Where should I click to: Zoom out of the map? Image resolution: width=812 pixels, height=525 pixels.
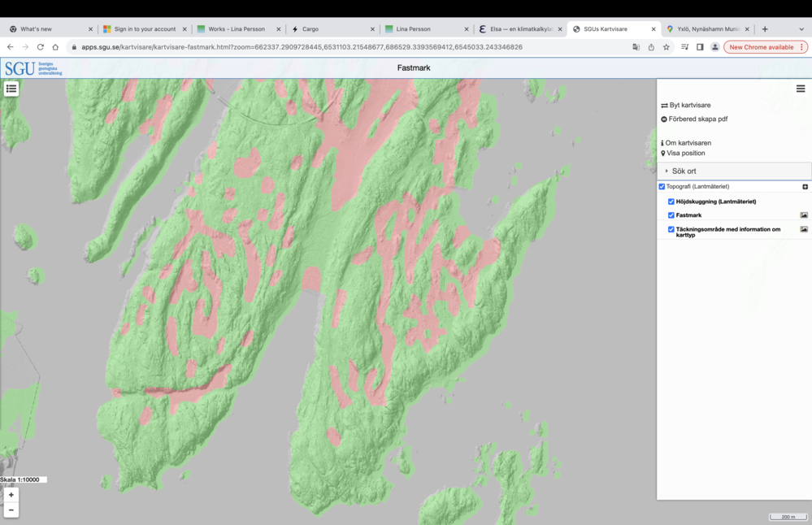click(x=11, y=510)
